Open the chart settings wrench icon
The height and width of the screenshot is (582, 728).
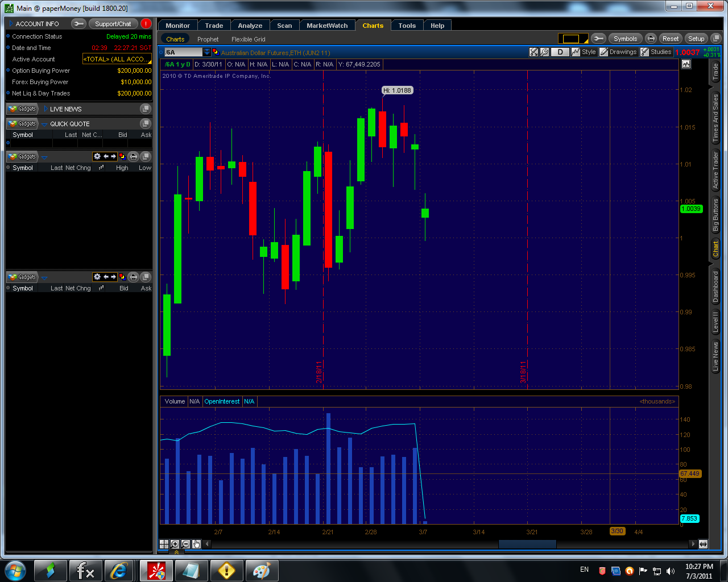click(x=544, y=52)
